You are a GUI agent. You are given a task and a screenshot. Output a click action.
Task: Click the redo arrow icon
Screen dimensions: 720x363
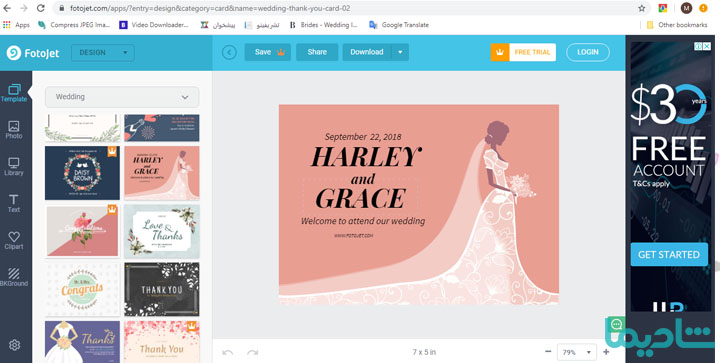click(x=253, y=352)
